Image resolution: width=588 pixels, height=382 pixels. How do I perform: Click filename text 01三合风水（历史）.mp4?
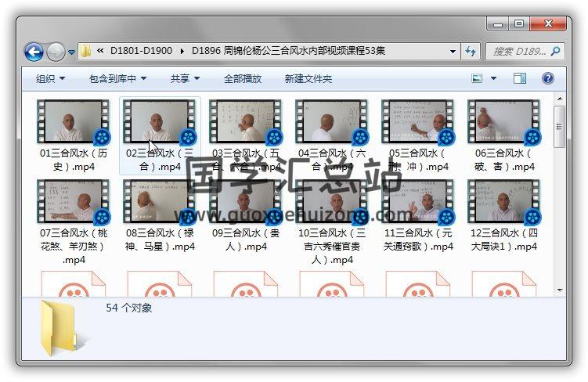point(74,160)
